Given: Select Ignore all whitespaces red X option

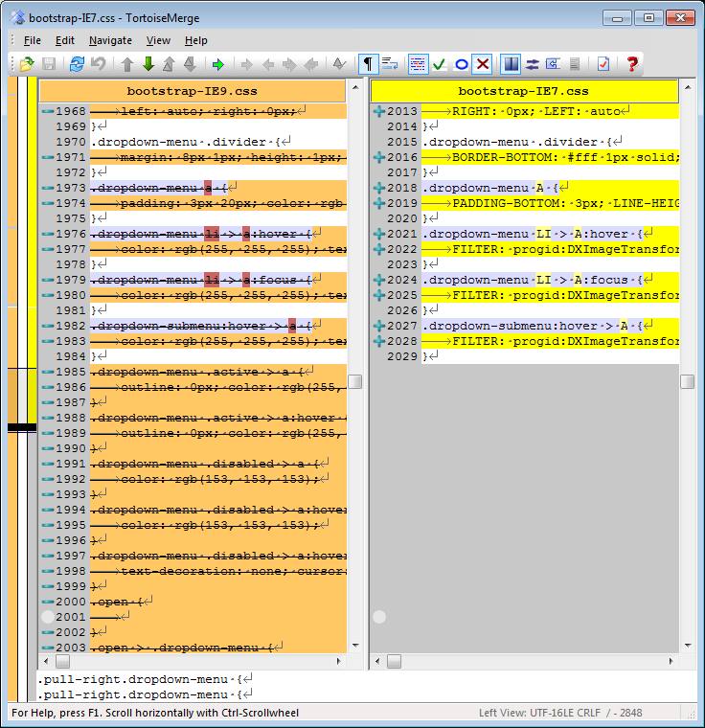Looking at the screenshot, I should (483, 63).
